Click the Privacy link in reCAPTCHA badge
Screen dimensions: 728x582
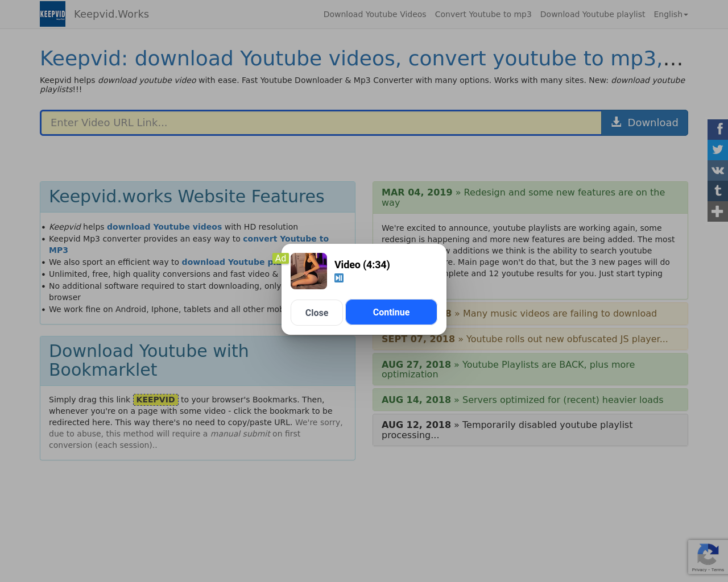coord(699,569)
